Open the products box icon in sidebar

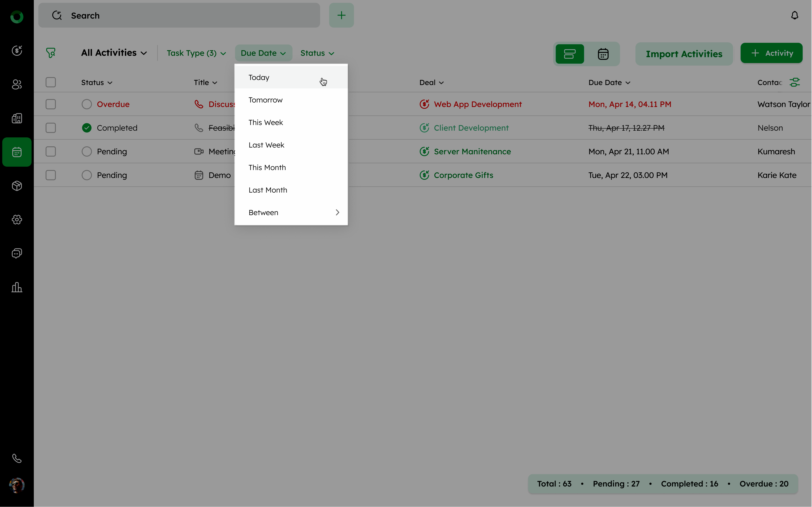click(x=17, y=186)
